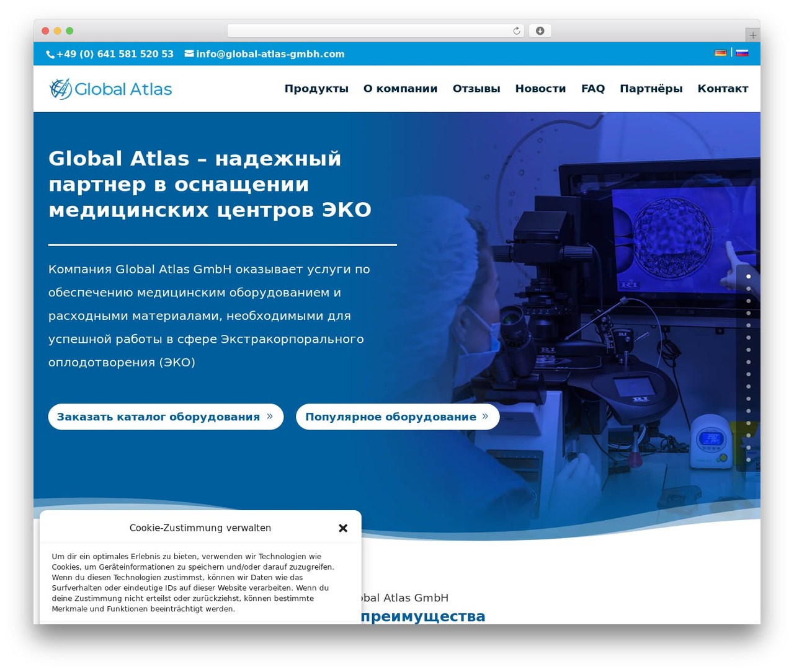Image resolution: width=794 pixels, height=672 pixels.
Task: Open a new browser tab with plus icon
Action: click(x=752, y=35)
